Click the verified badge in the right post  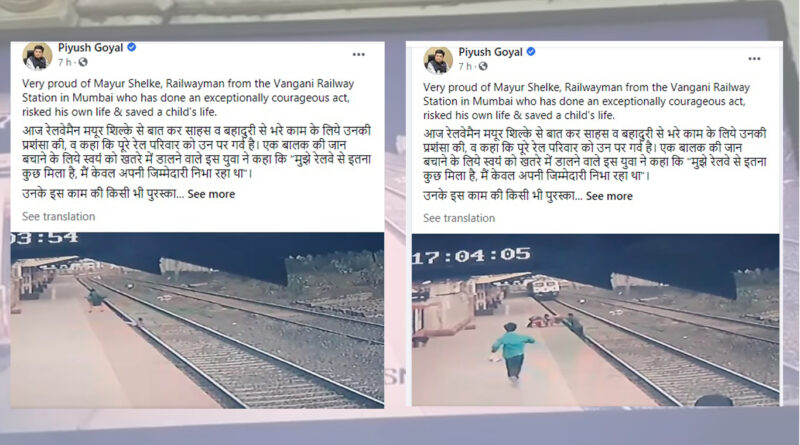click(x=531, y=52)
